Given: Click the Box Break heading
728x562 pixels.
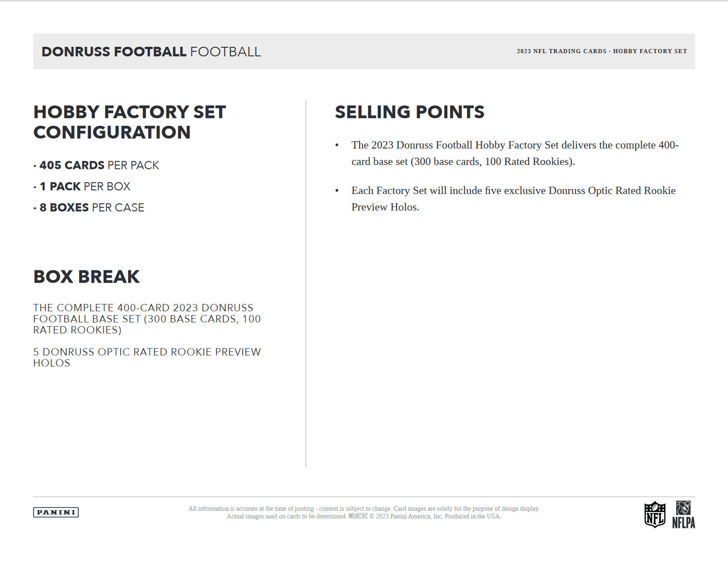Looking at the screenshot, I should pos(86,277).
